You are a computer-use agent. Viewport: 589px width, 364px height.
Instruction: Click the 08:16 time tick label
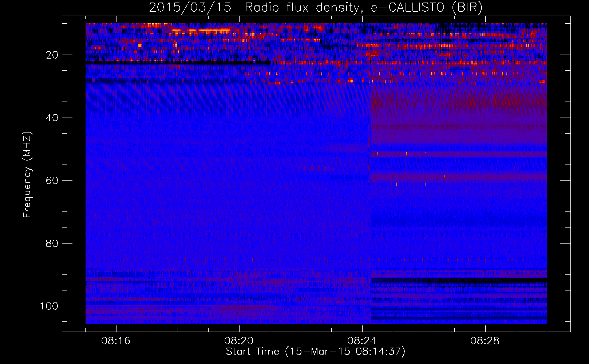point(116,341)
